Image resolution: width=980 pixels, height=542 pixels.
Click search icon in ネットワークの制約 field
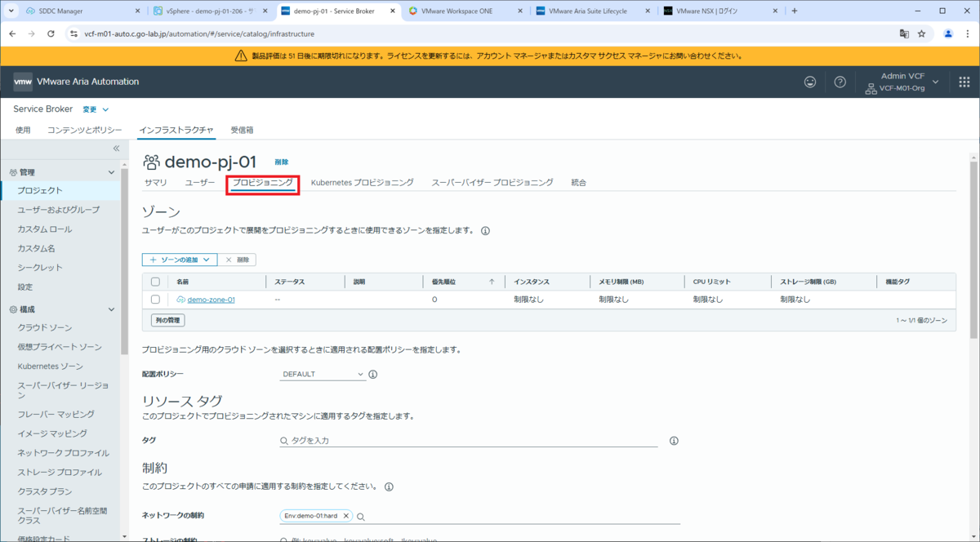(360, 517)
